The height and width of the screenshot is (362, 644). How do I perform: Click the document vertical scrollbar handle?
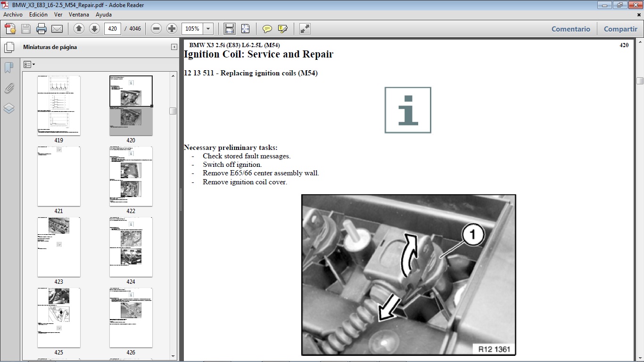click(x=640, y=81)
